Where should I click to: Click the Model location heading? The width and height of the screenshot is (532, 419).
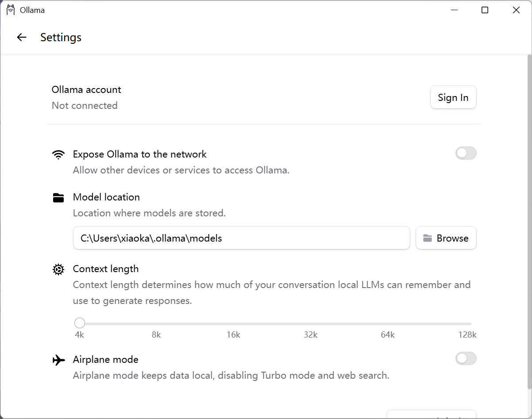106,197
